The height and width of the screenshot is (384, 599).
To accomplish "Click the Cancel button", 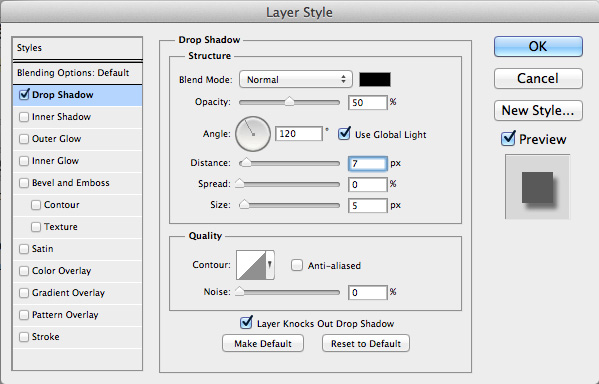I will pyautogui.click(x=538, y=78).
